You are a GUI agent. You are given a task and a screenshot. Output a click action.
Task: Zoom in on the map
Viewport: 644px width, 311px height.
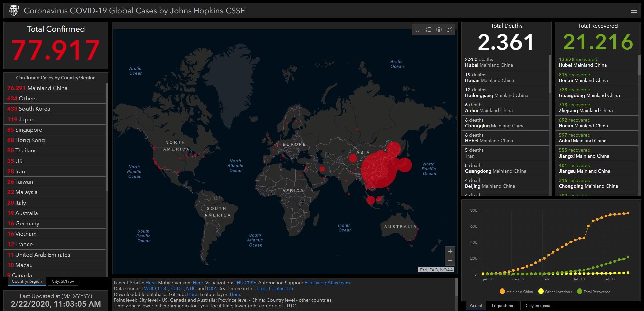coord(450,251)
